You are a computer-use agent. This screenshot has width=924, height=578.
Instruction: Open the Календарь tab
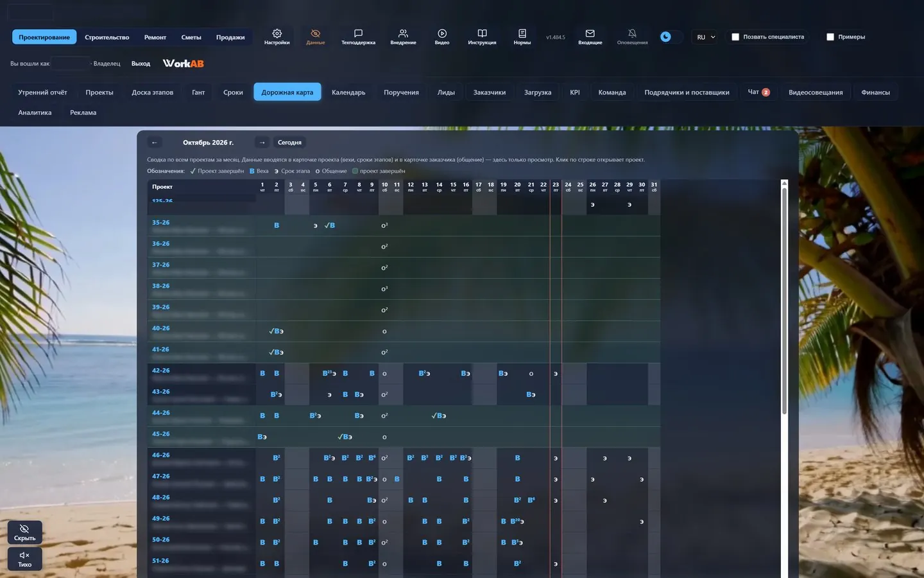point(348,92)
